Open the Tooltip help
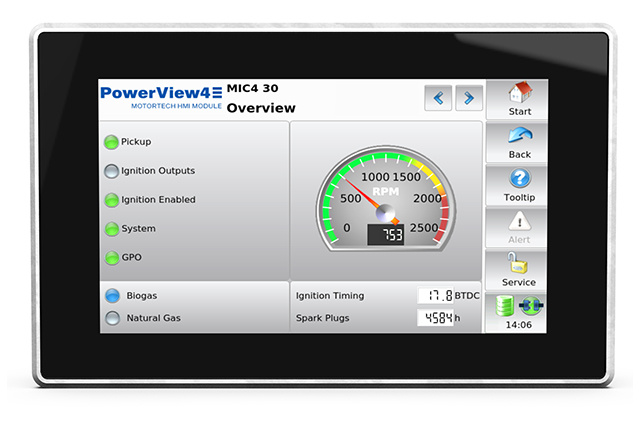This screenshot has width=640, height=425. pyautogui.click(x=519, y=186)
